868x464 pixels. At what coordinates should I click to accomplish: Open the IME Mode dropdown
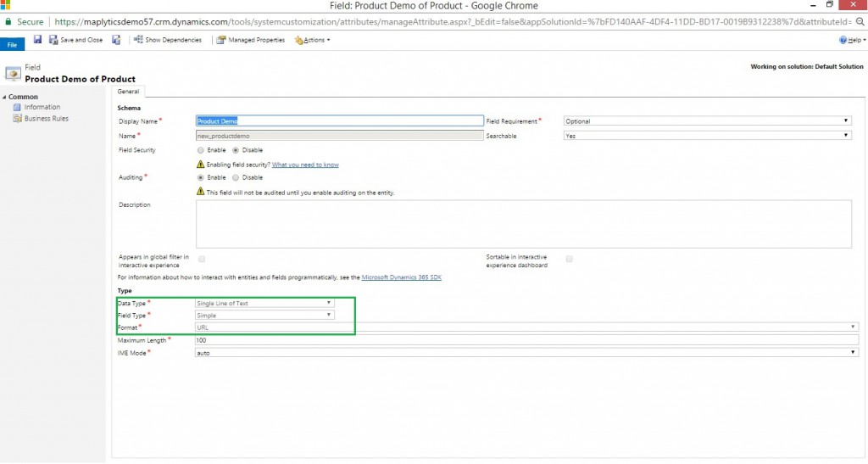[x=526, y=353]
